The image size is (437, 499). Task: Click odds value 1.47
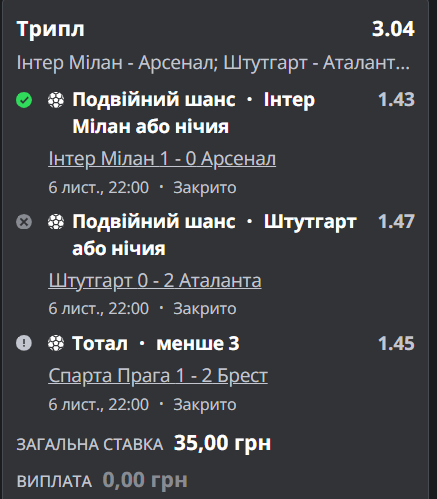click(x=396, y=221)
